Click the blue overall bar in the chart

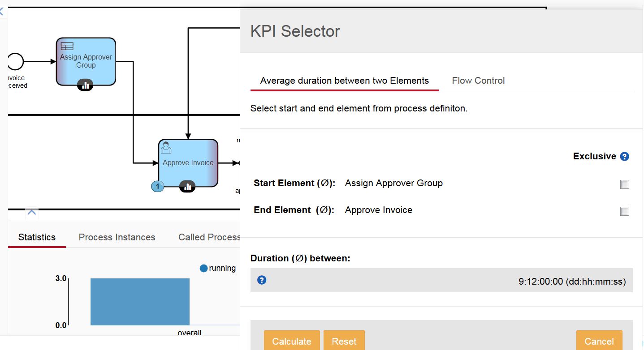click(x=140, y=302)
